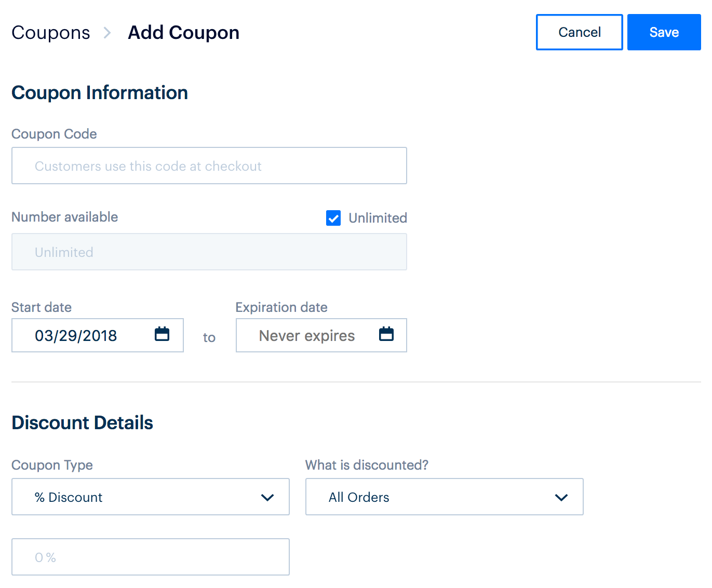This screenshot has height=588, width=712.
Task: Open the Start date calendar picker icon
Action: click(162, 334)
